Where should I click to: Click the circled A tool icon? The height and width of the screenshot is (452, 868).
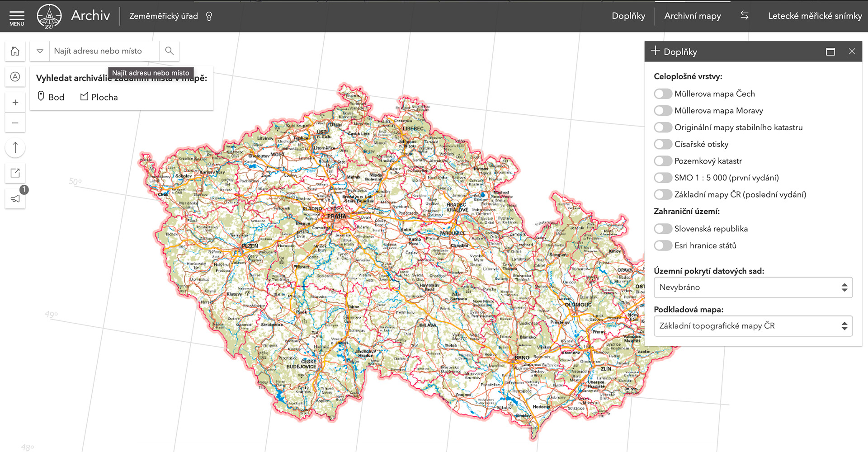click(15, 77)
